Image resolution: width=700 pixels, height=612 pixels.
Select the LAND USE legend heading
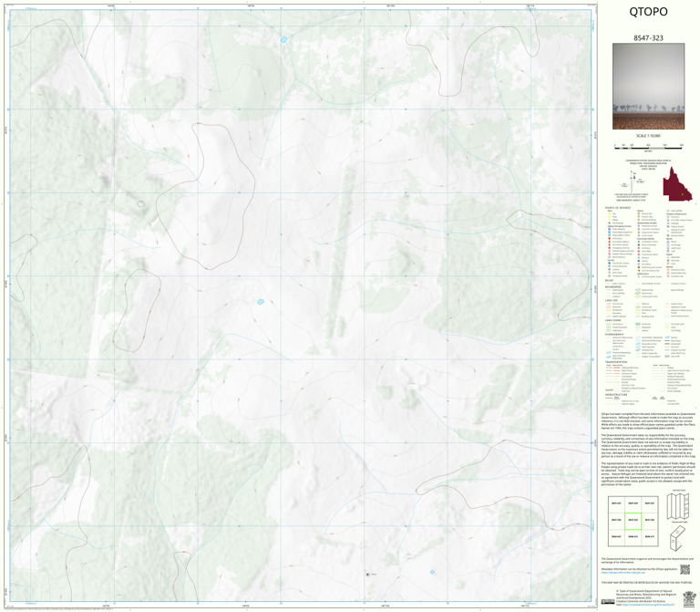tap(611, 300)
